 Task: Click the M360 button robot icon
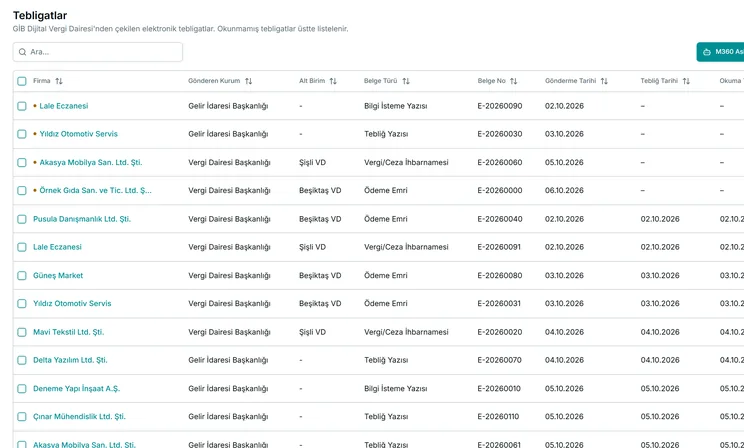pos(707,52)
